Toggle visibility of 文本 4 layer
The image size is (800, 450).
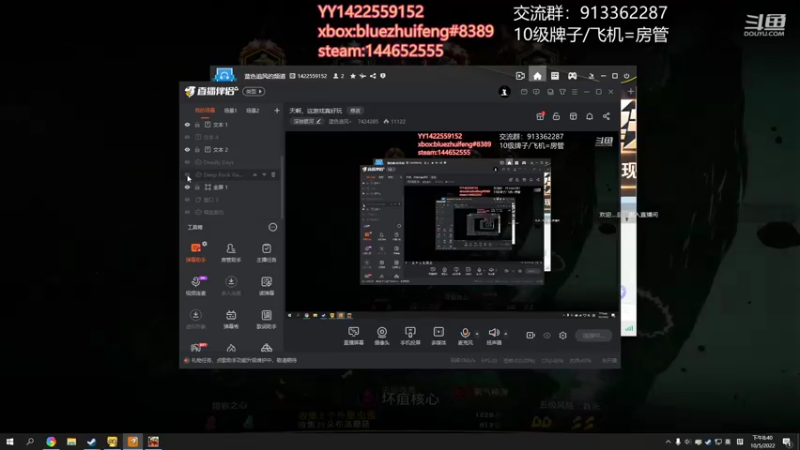[187, 137]
